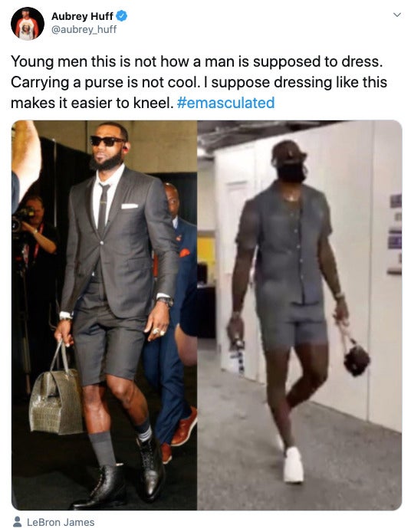Open the right hallway photo

(300, 315)
